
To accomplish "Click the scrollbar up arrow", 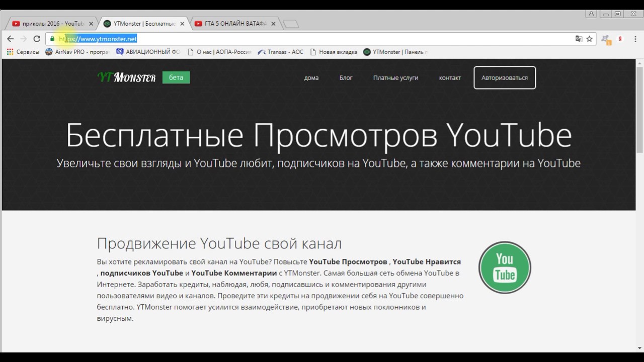I will 639,63.
